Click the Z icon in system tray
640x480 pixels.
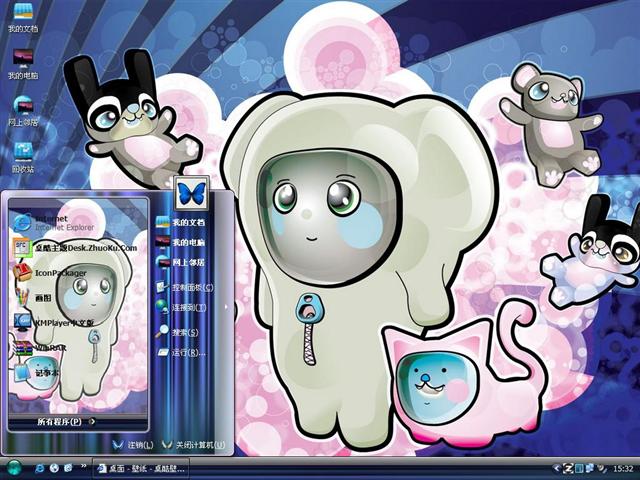pos(568,469)
